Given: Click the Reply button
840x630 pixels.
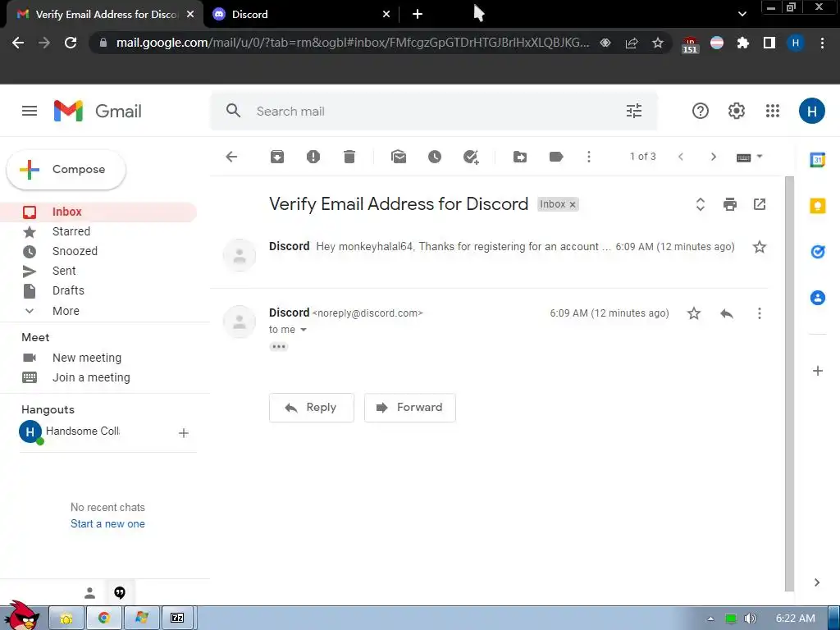Looking at the screenshot, I should [311, 408].
